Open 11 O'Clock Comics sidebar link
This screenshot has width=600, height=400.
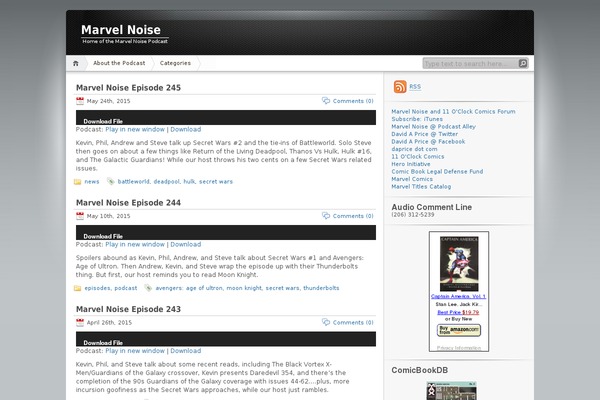coord(417,157)
